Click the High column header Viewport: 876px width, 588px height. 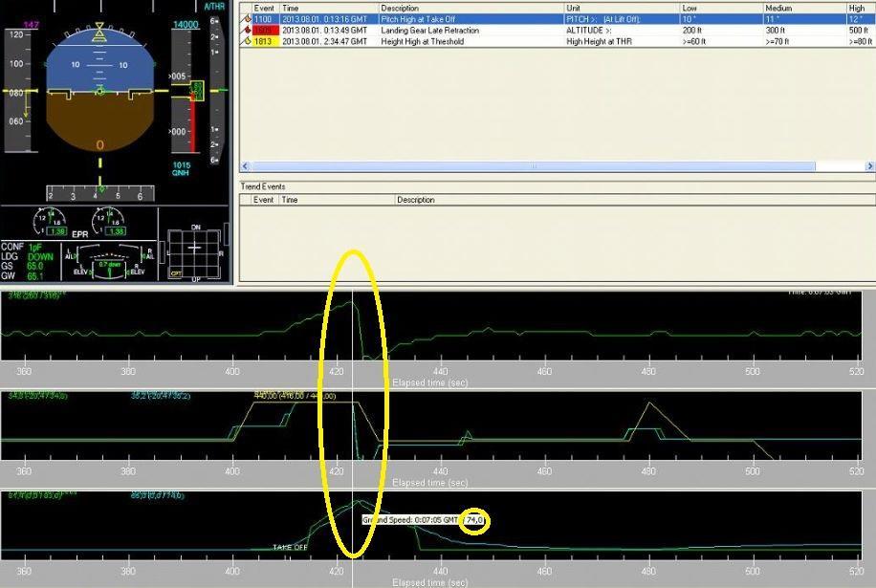coord(861,9)
